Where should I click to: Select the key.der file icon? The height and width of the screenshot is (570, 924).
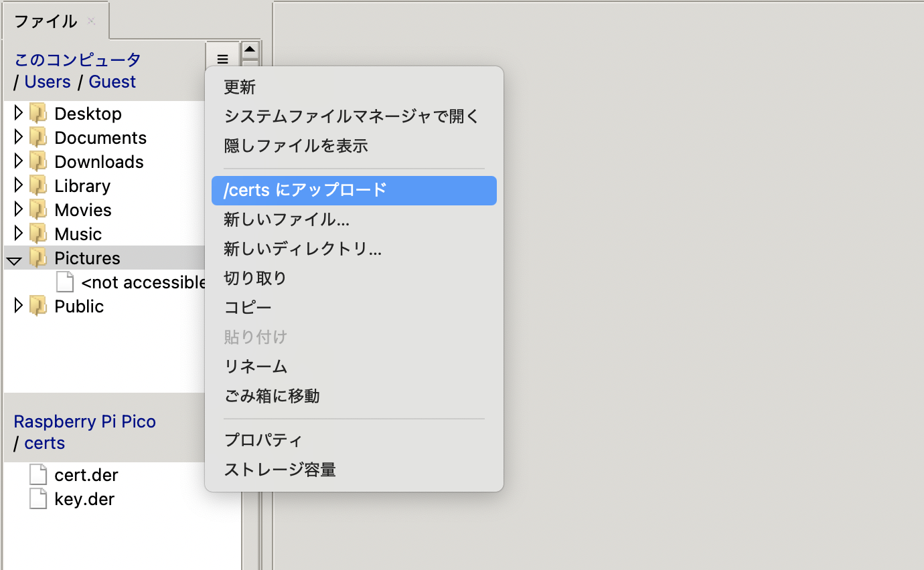[38, 499]
